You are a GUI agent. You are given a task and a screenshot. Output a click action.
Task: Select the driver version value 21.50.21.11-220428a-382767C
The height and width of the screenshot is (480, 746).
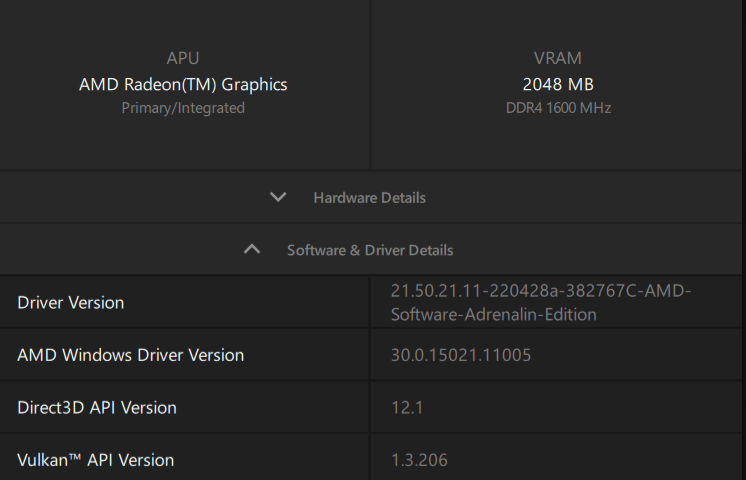coord(541,303)
